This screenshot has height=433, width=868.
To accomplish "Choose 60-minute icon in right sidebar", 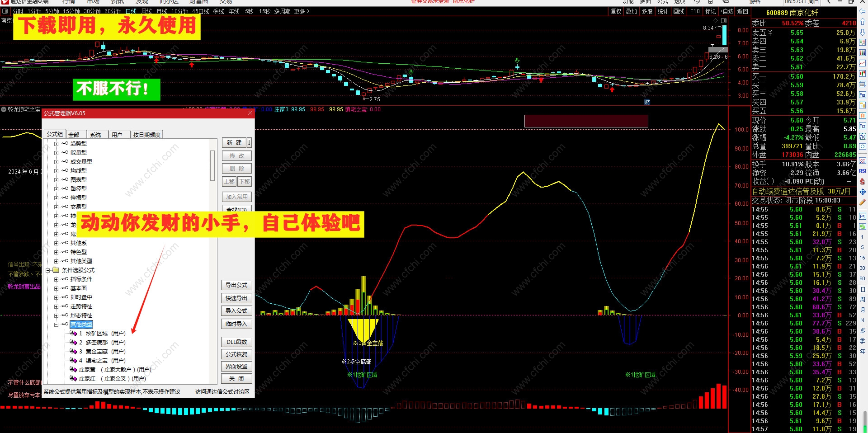I will (x=863, y=278).
